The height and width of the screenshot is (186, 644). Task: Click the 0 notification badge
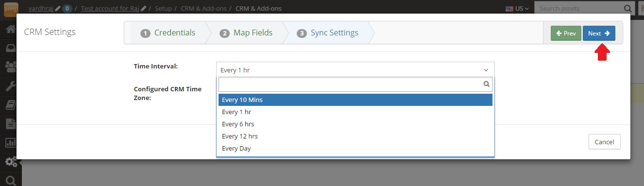pos(67,8)
